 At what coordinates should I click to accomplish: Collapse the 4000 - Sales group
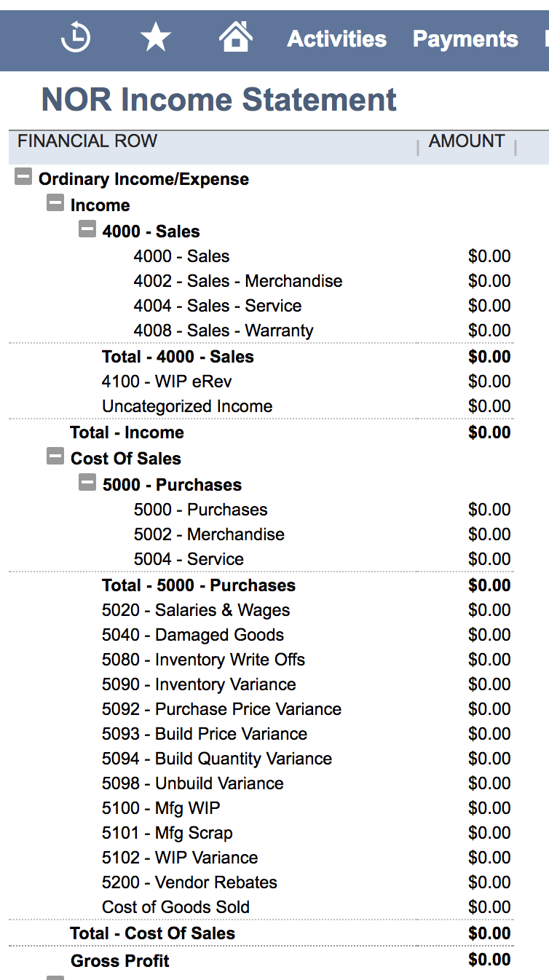87,229
